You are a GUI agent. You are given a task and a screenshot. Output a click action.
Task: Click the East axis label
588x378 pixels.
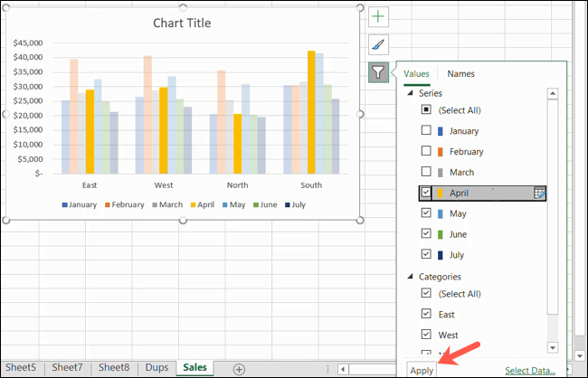pyautogui.click(x=90, y=185)
